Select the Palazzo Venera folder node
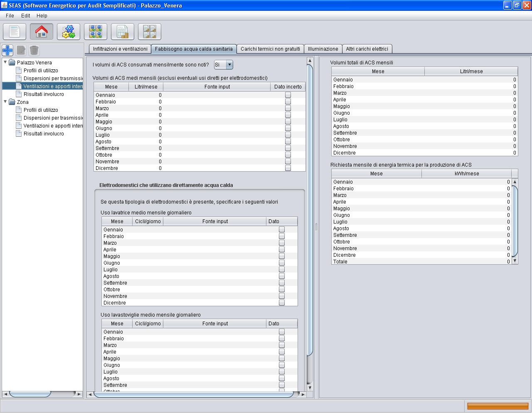Screen dimensions: 532x413 click(30, 63)
